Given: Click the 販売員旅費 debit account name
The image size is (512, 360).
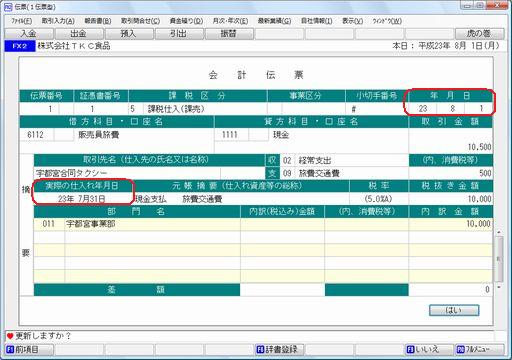Looking at the screenshot, I should 99,135.
